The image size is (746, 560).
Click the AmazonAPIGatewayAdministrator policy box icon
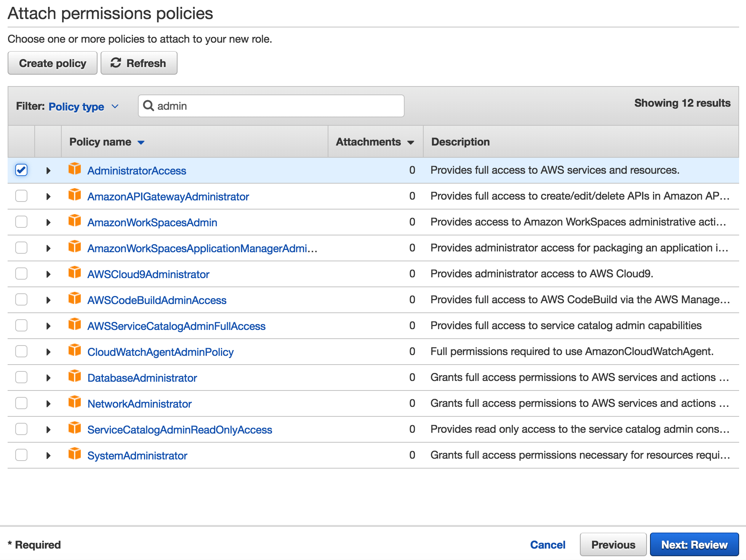pyautogui.click(x=75, y=194)
